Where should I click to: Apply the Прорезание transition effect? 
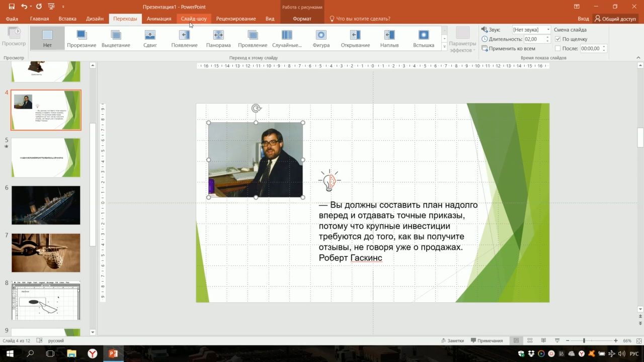[x=82, y=38]
